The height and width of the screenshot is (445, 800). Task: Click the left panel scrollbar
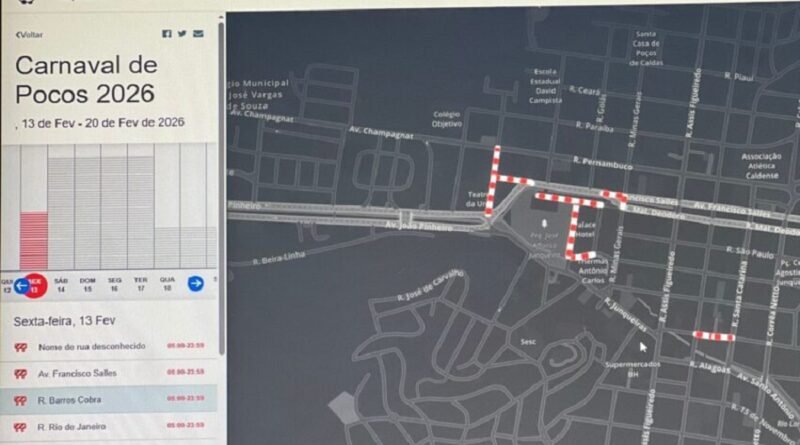tap(221, 189)
